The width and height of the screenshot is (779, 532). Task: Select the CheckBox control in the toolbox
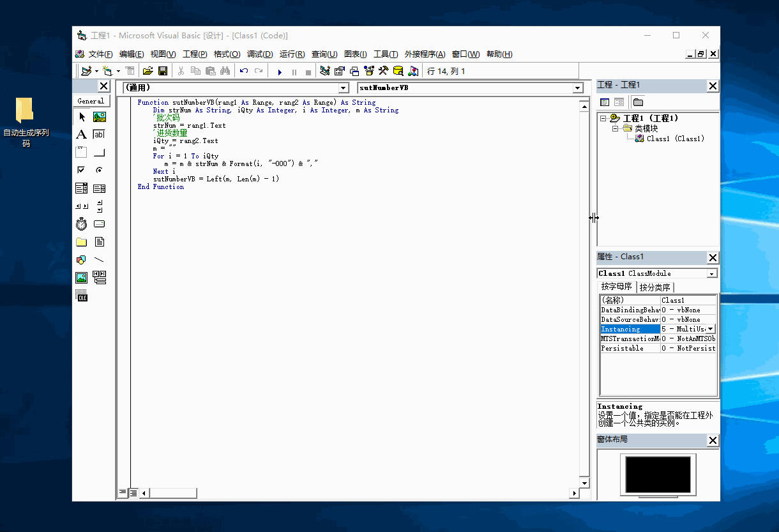(82, 170)
